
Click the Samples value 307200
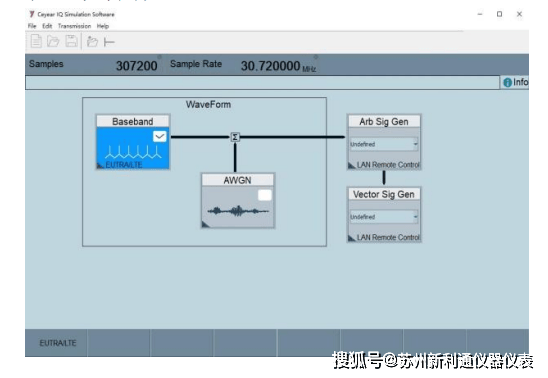pyautogui.click(x=137, y=66)
